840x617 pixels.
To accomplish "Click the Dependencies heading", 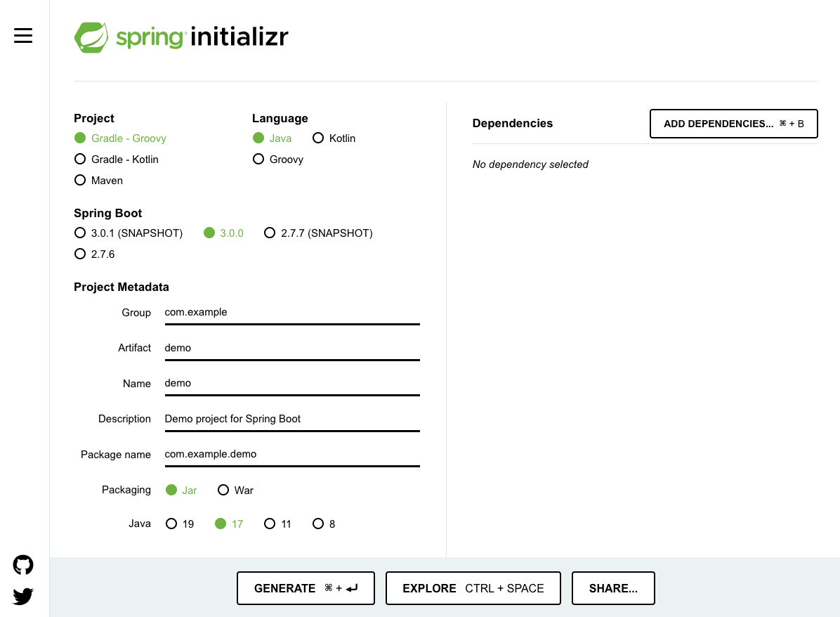I will pyautogui.click(x=512, y=123).
